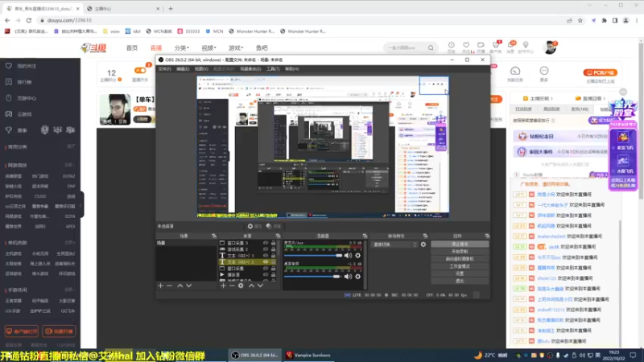This screenshot has height=362, width=644.
Task: Mute the 麦克风/Aux speaker icon
Action: [349, 255]
